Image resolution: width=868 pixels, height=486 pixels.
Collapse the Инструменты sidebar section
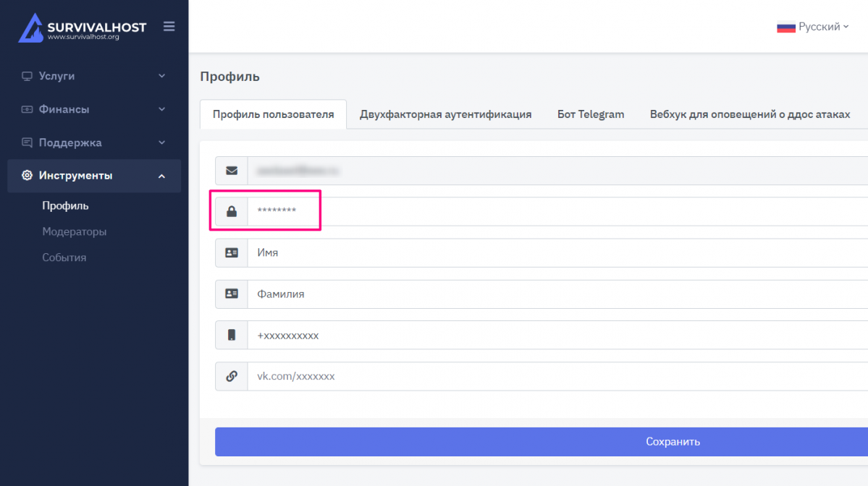point(93,176)
